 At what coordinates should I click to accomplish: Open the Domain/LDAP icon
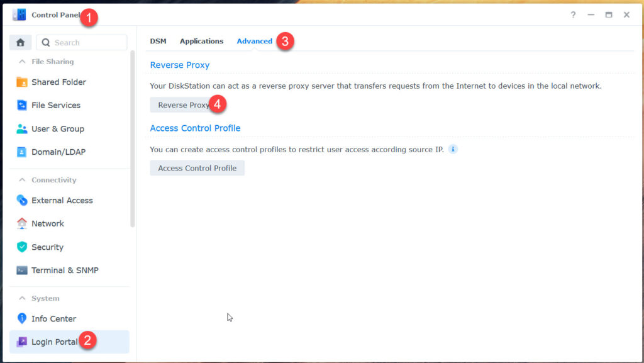(x=22, y=152)
